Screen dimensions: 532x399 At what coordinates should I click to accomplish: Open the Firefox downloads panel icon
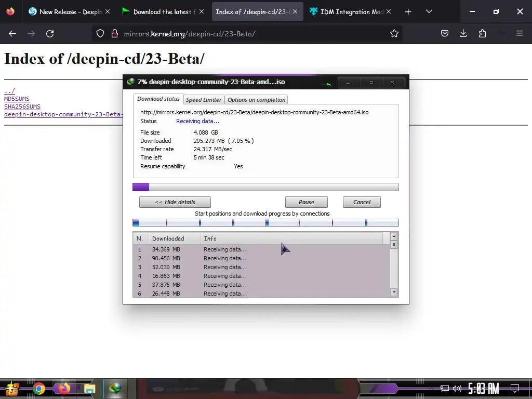[x=463, y=34]
